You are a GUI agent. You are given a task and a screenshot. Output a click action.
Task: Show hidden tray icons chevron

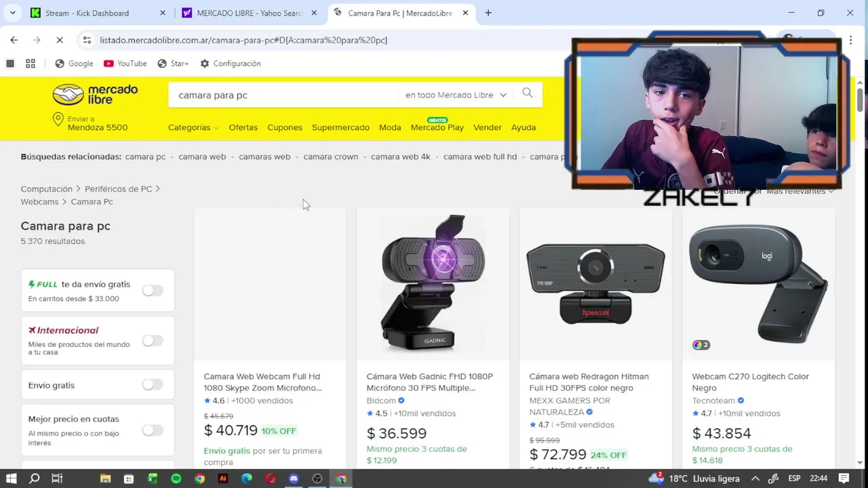coord(755,479)
